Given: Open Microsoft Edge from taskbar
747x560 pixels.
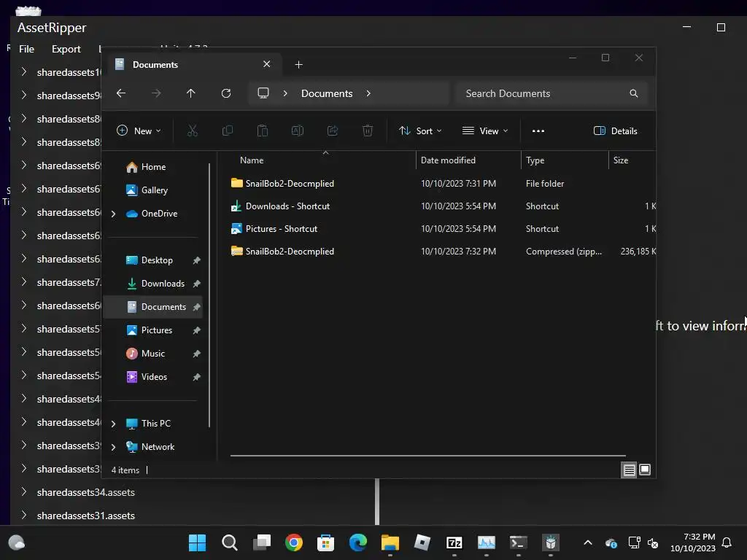Looking at the screenshot, I should pos(357,542).
